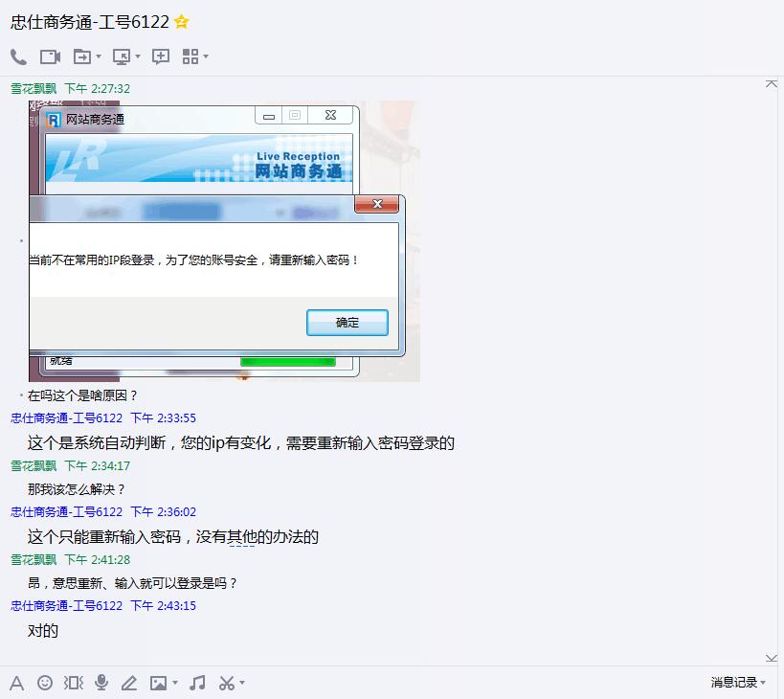
Task: Open the applications grid icon
Action: point(190,56)
